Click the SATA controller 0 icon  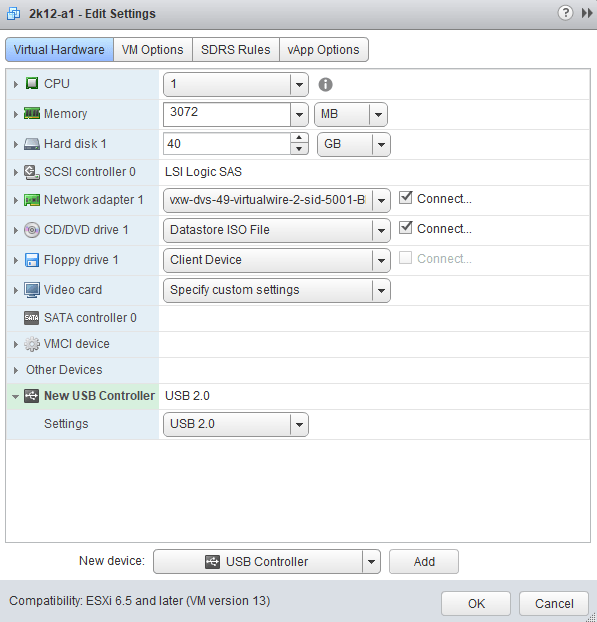pos(31,318)
